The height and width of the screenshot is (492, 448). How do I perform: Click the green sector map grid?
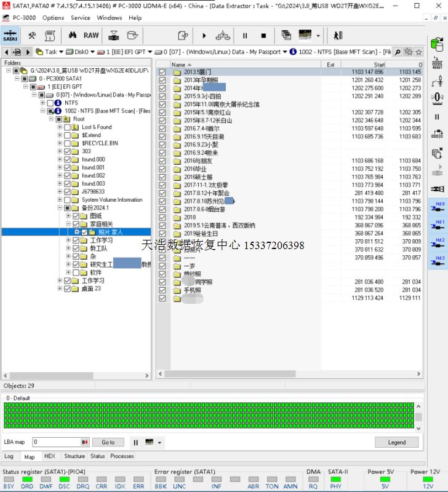point(209,416)
